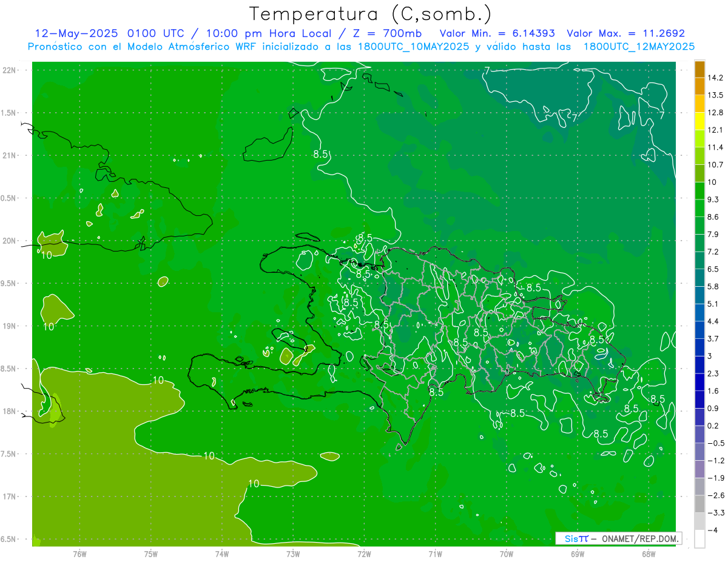Image resolution: width=728 pixels, height=562 pixels.
Task: Click the 19N latitude axis label
Action: tap(10, 326)
